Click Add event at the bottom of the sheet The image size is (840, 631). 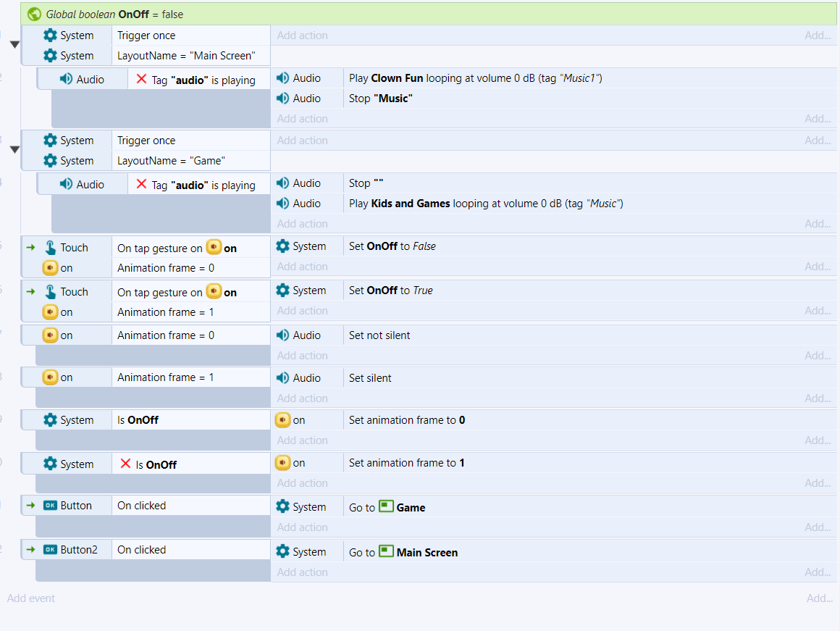coord(31,598)
